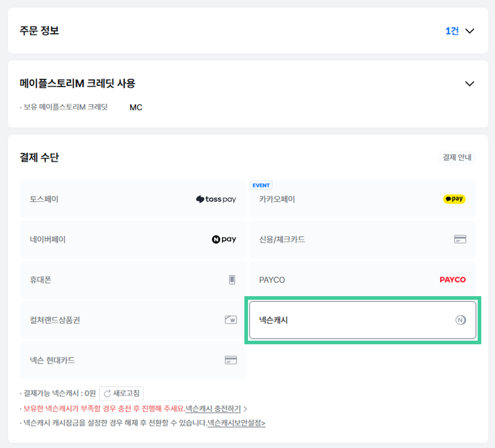Click the blue 1건 order count label

pos(452,31)
